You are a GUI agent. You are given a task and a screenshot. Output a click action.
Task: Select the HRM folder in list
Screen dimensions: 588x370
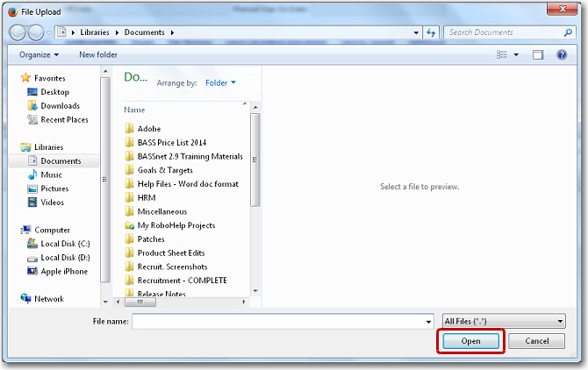coord(147,197)
